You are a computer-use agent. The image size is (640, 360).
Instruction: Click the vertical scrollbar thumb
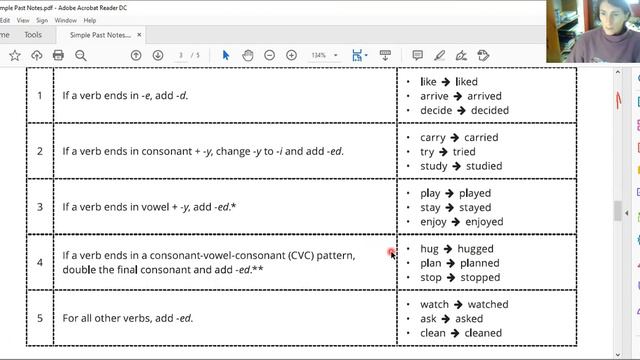[618, 211]
